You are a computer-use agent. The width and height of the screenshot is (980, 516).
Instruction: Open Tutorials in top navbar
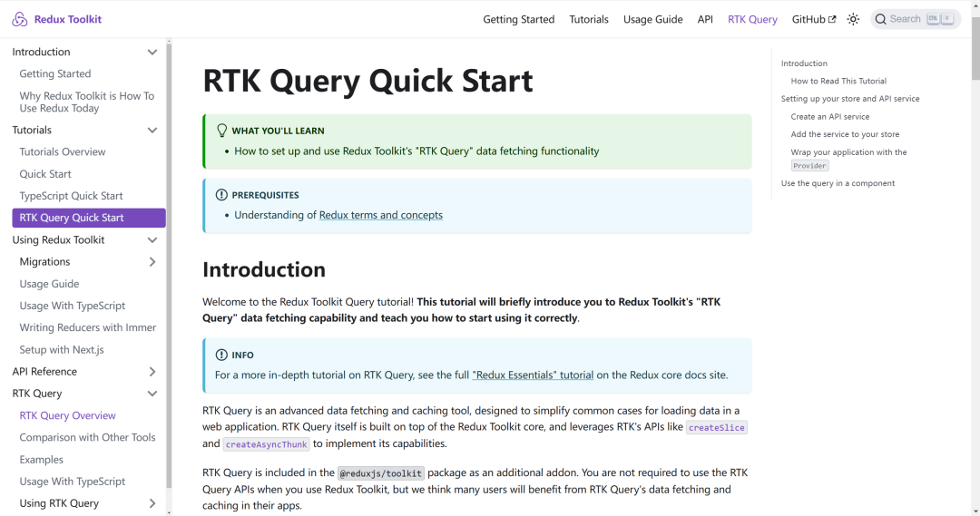[589, 19]
